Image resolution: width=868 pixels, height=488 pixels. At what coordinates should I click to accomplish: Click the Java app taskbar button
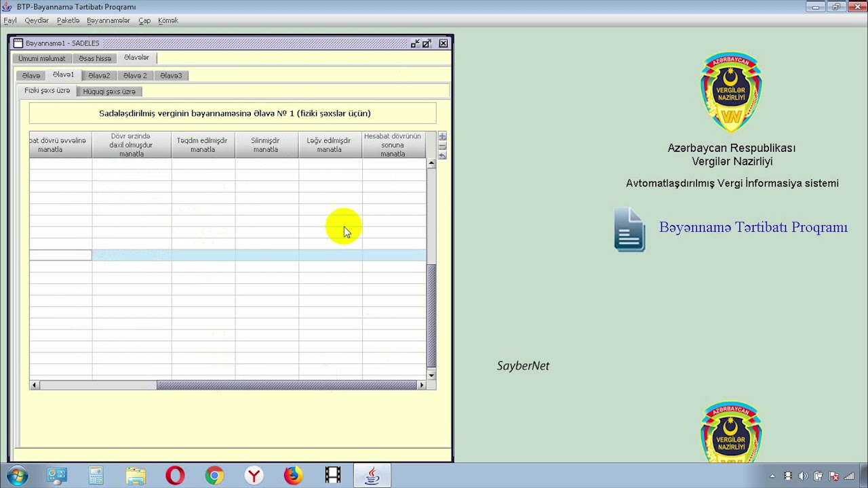coord(372,476)
